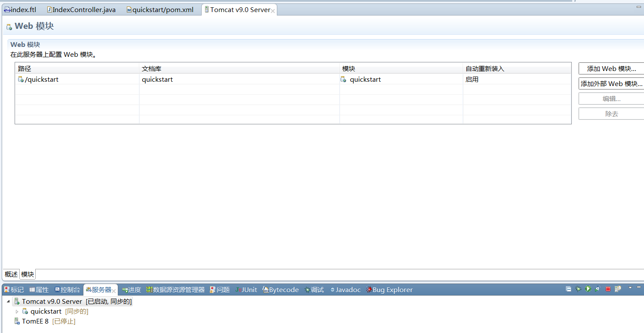Start the server in profiling mode
644x333 pixels.
coord(598,289)
